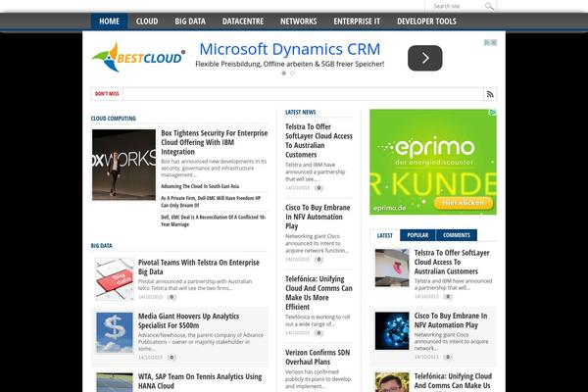Open the Developer Tools menu item

click(426, 22)
